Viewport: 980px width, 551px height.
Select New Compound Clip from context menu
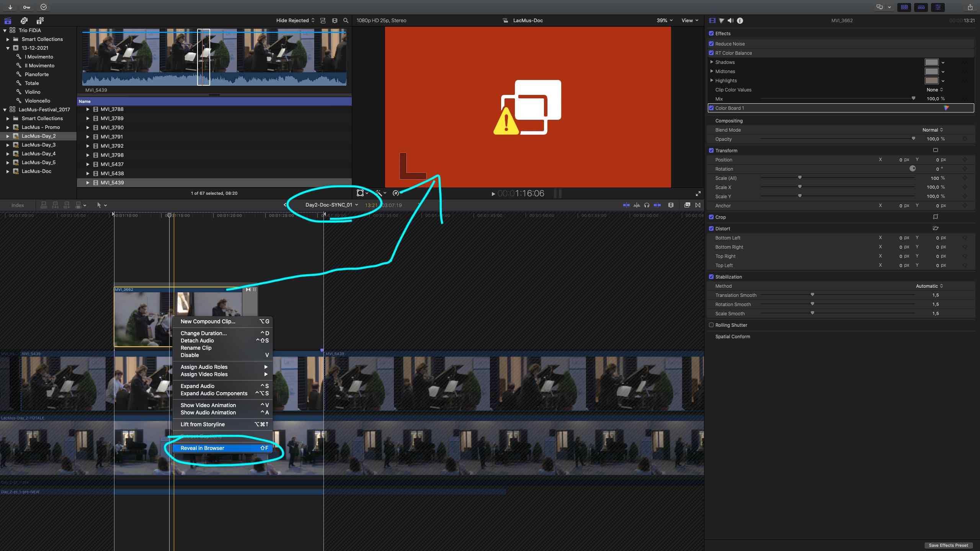208,321
